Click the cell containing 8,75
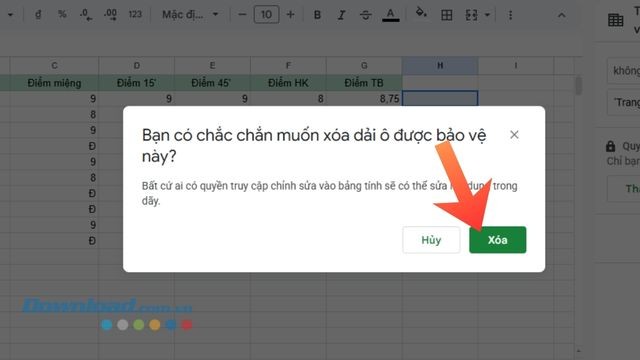 point(364,99)
